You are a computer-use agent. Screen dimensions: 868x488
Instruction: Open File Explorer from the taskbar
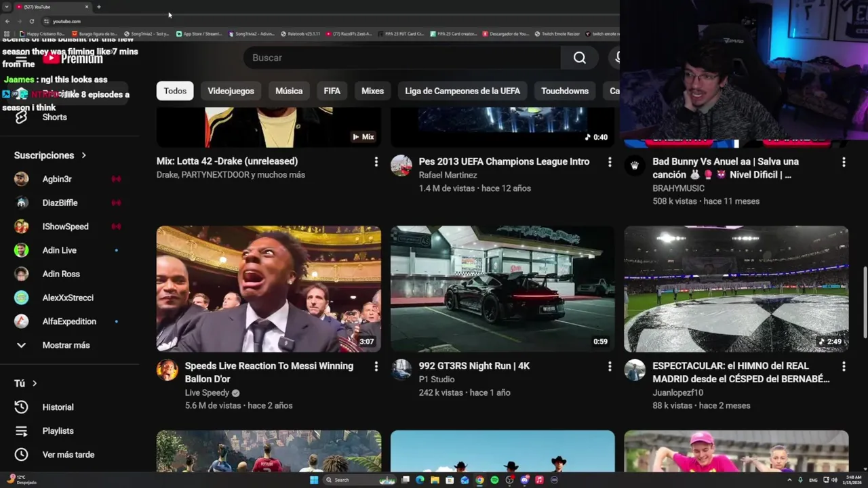[x=435, y=480]
